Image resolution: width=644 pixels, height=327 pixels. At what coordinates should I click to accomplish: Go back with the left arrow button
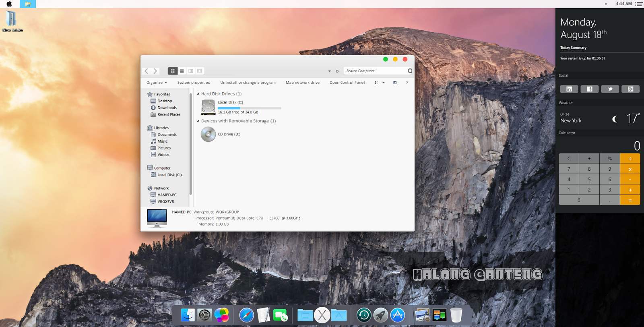coord(147,71)
